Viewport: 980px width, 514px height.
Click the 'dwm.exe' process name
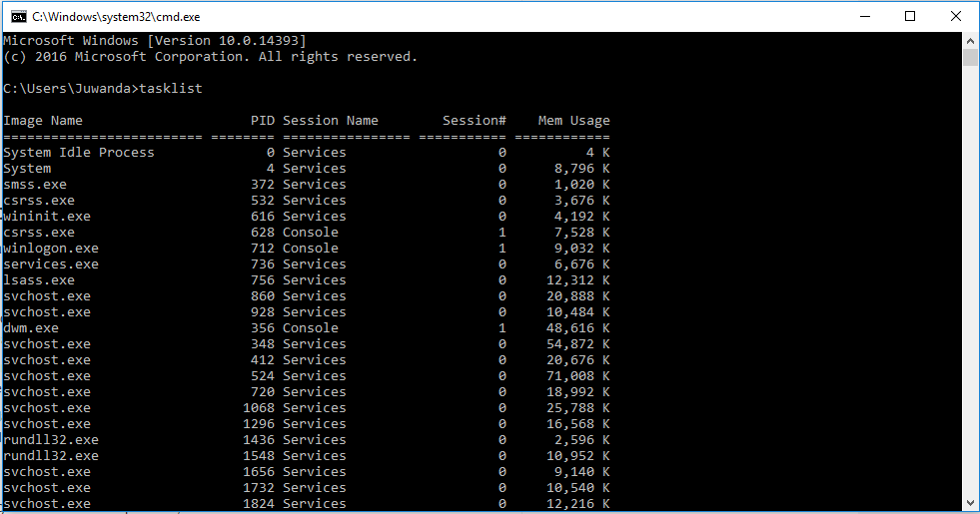[31, 328]
